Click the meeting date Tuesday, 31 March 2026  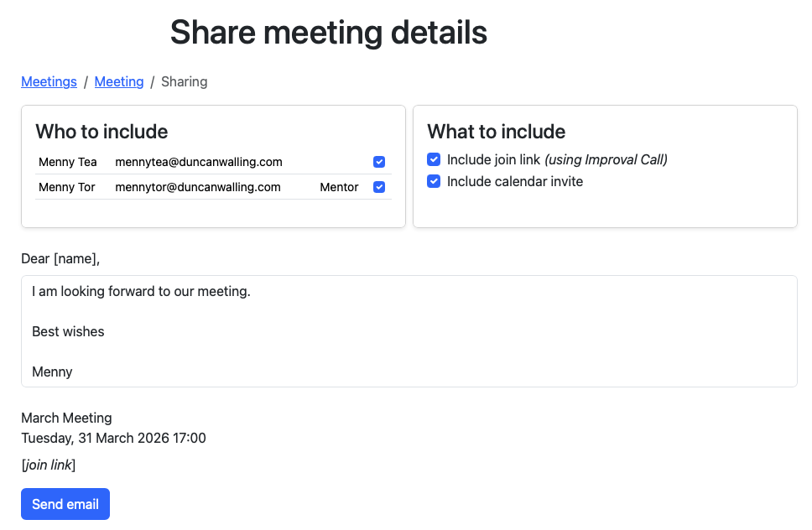[113, 438]
